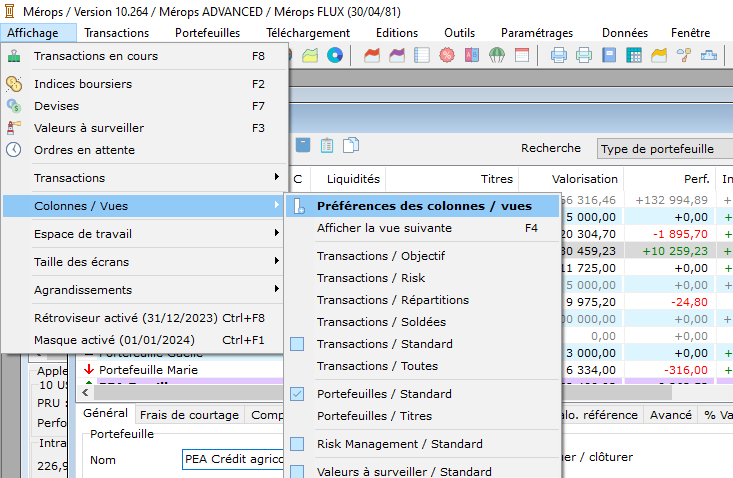Select Transactions / Répartitions view

pos(423,300)
